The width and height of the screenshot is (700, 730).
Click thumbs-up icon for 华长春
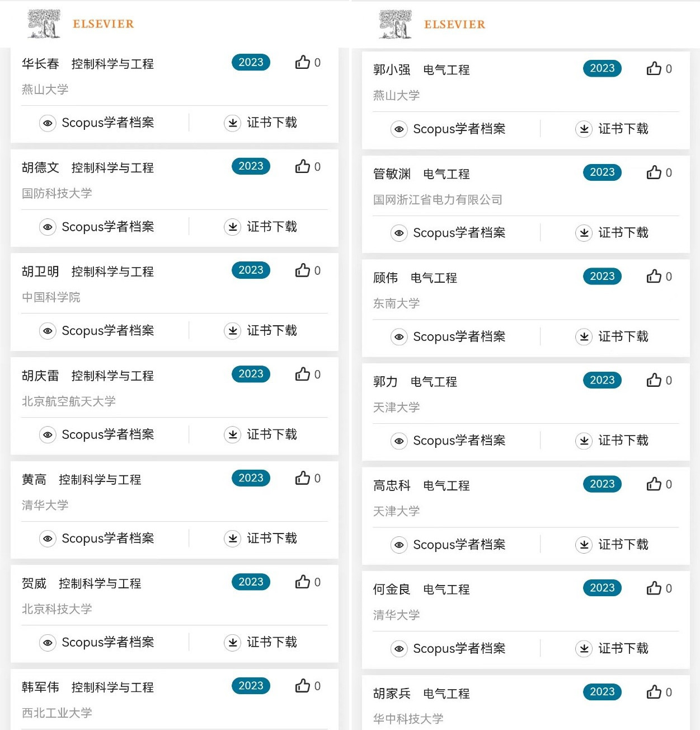coord(303,62)
